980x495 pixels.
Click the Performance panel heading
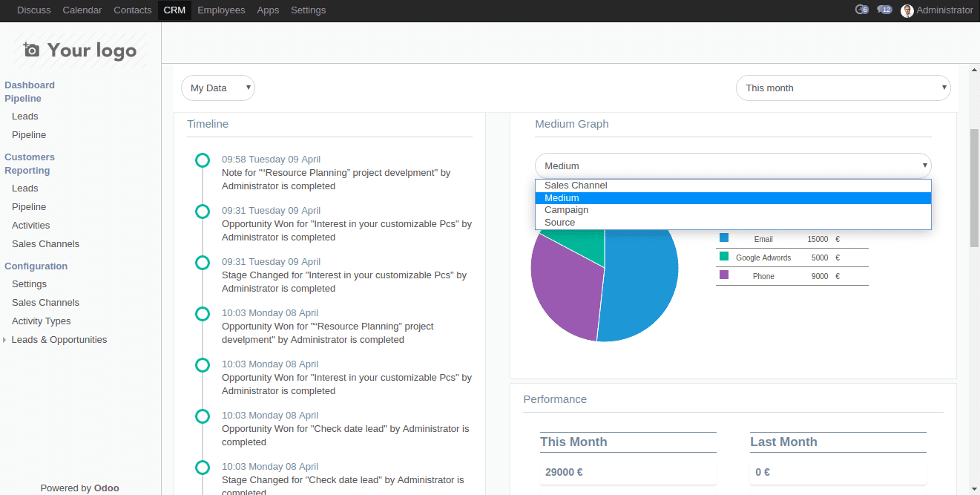pyautogui.click(x=555, y=399)
